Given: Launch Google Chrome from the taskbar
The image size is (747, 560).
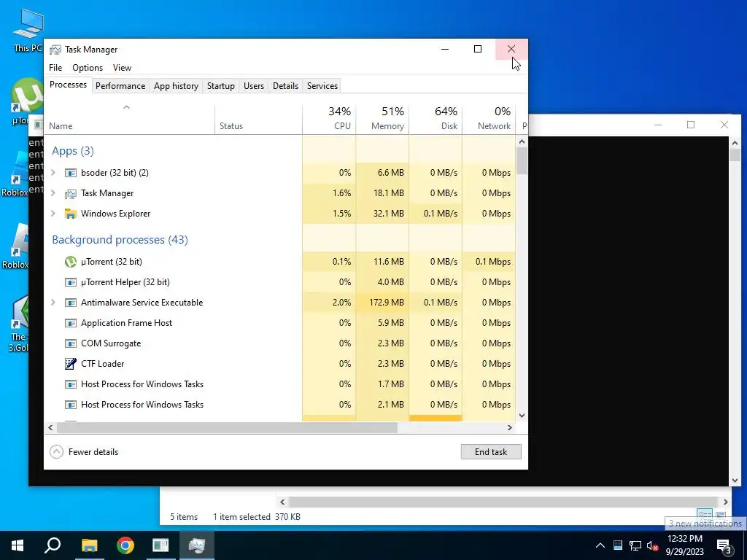Looking at the screenshot, I should click(125, 545).
